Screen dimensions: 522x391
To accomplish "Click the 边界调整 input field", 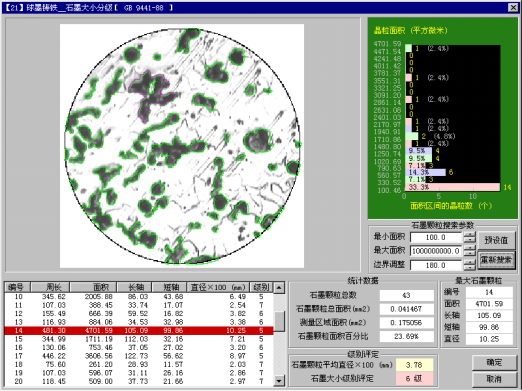I will (x=435, y=265).
